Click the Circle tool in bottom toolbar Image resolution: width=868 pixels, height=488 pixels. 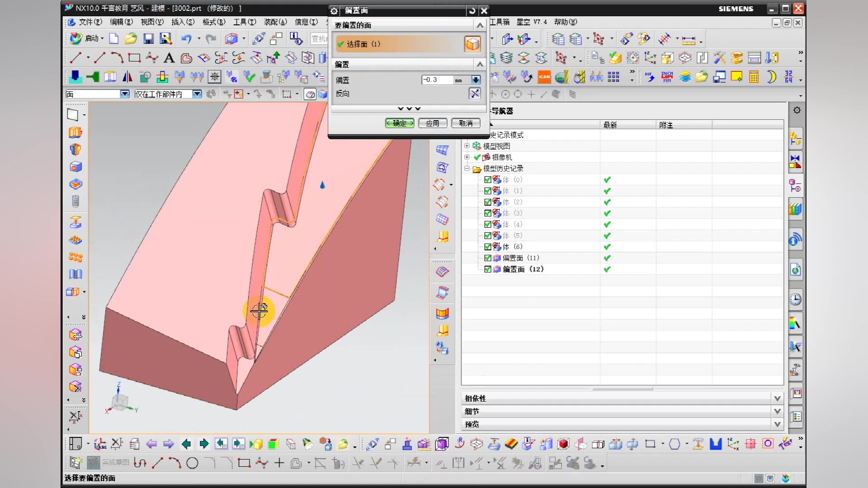pyautogui.click(x=192, y=463)
